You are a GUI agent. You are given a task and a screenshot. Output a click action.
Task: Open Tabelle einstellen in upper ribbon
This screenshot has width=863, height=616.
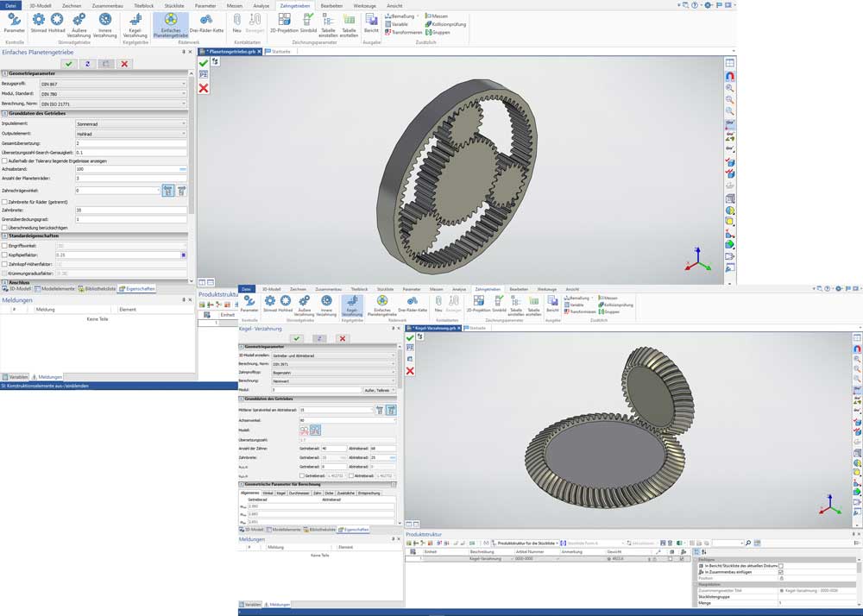click(328, 25)
